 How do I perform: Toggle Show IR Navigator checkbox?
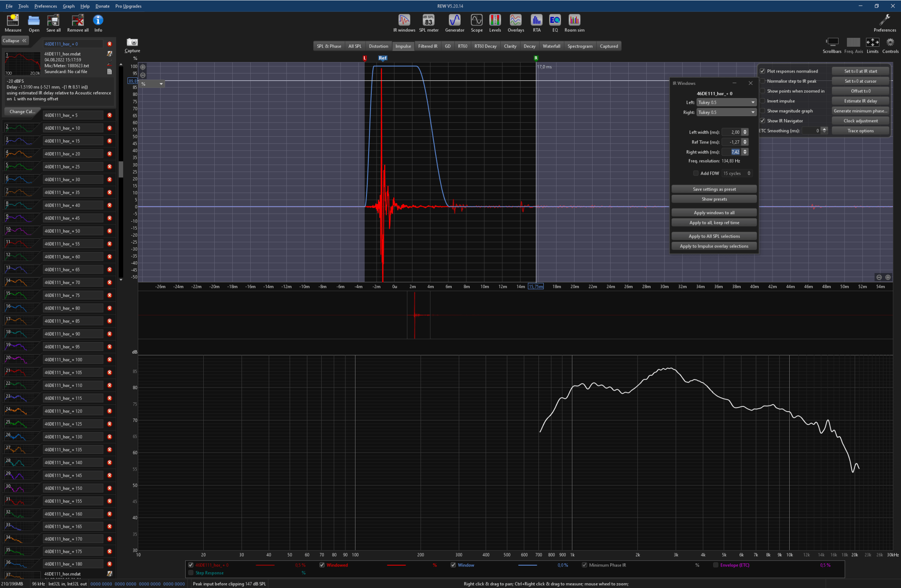tap(762, 121)
